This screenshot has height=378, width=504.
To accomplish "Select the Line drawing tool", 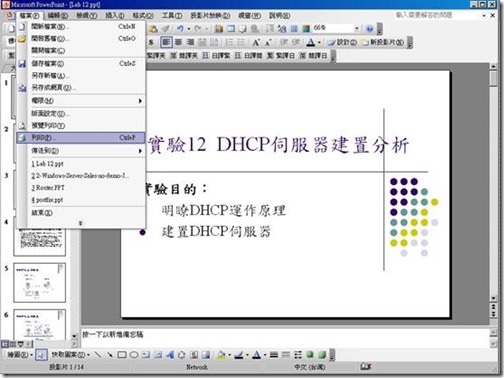I will pos(98,355).
